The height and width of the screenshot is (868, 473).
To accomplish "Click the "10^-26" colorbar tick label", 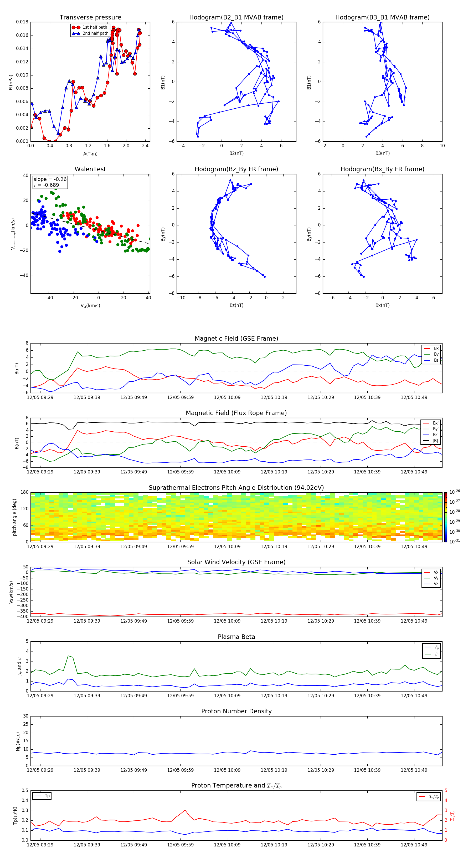I will (x=455, y=492).
